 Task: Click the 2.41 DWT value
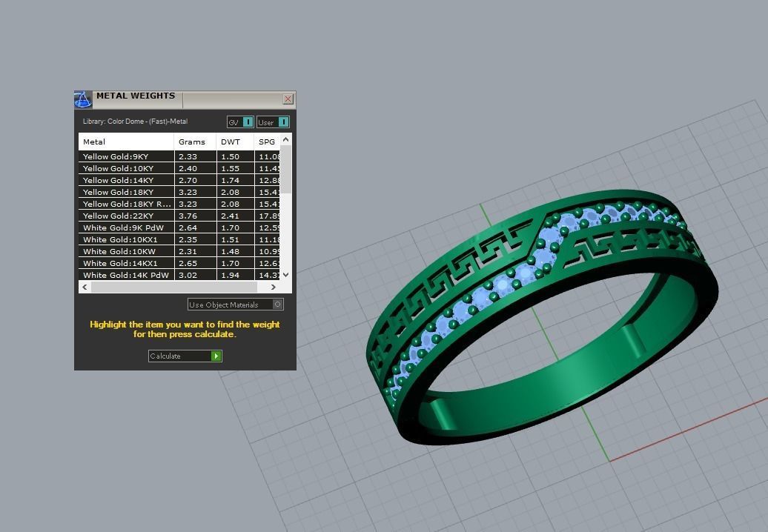(231, 216)
